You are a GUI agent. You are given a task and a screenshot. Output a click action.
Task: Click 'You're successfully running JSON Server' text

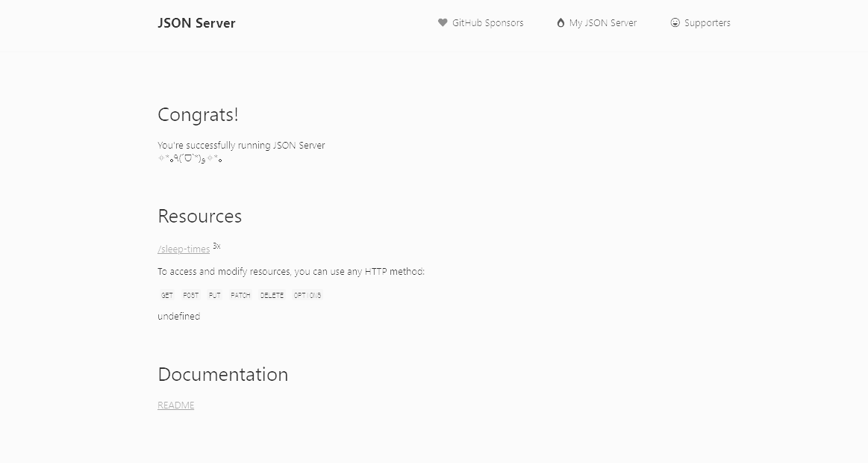coord(241,145)
